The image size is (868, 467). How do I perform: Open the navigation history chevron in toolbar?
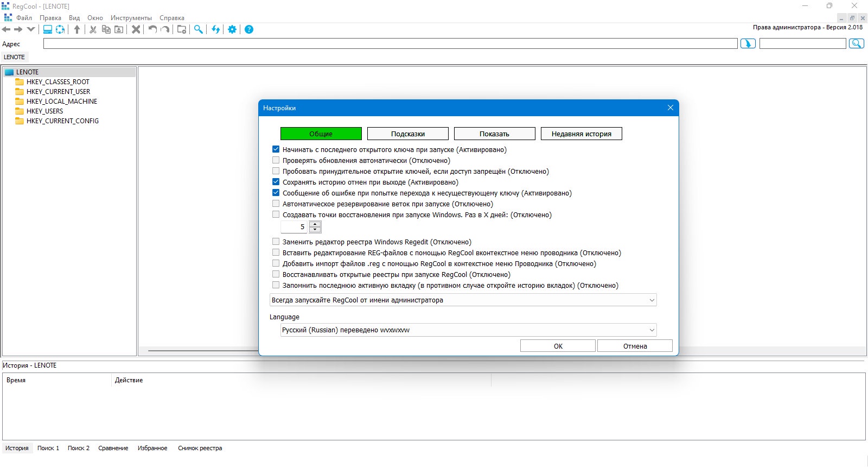click(31, 29)
